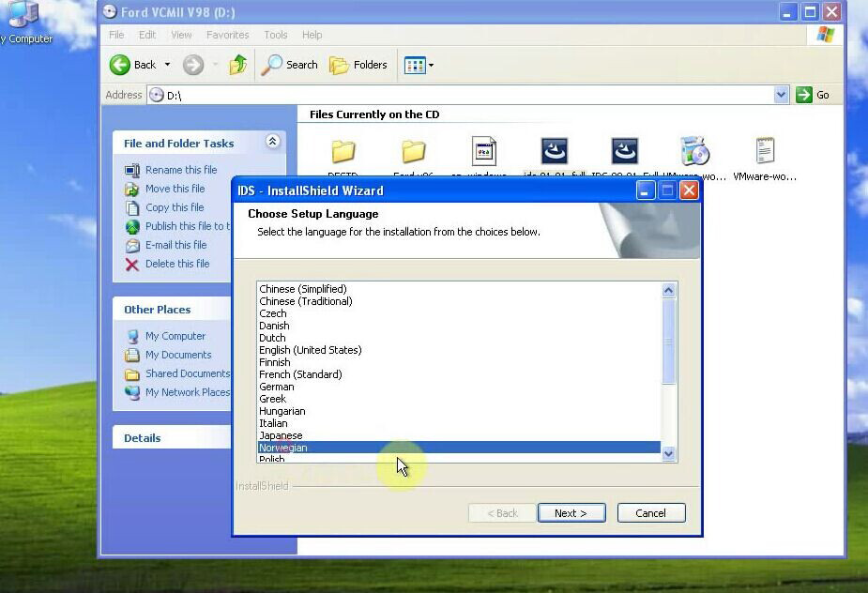Go up one folder level icon
Image resolution: width=868 pixels, height=593 pixels.
238,65
